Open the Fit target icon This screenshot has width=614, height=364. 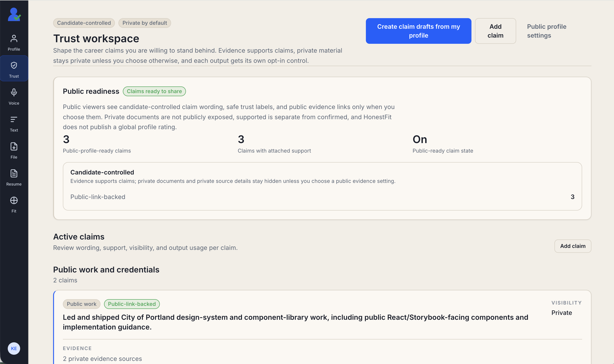click(14, 200)
